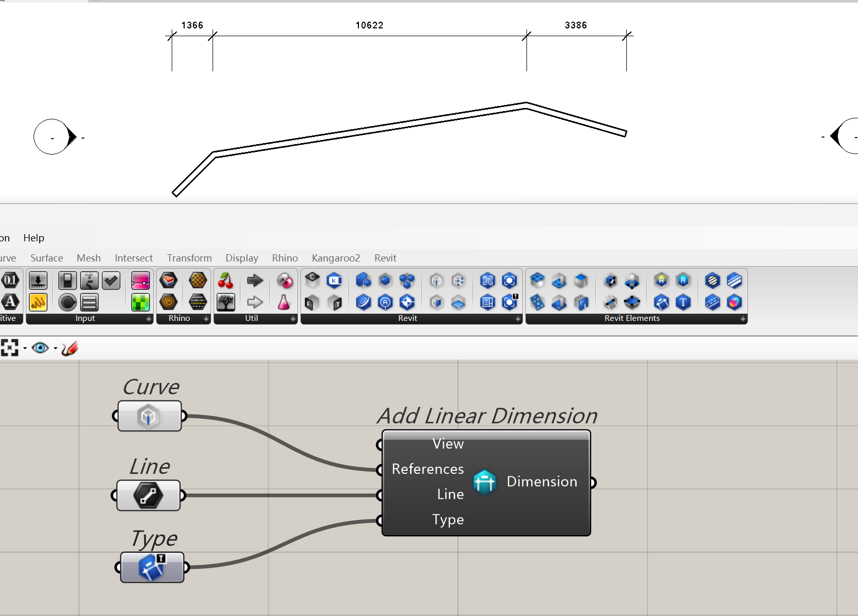The width and height of the screenshot is (858, 616).
Task: Select the orange spiral icon in Rhino panel
Action: [x=168, y=302]
